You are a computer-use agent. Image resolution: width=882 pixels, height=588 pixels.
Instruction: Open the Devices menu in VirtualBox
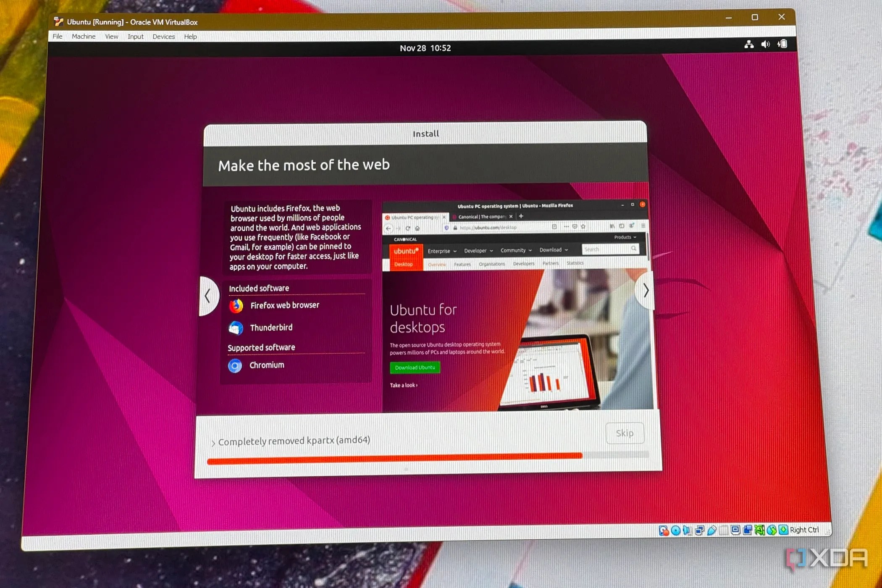163,37
